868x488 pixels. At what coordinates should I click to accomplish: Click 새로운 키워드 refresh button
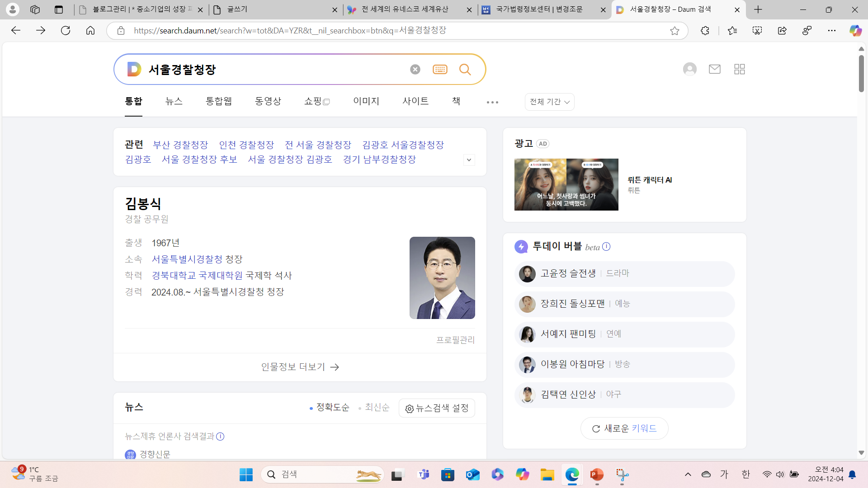(624, 428)
